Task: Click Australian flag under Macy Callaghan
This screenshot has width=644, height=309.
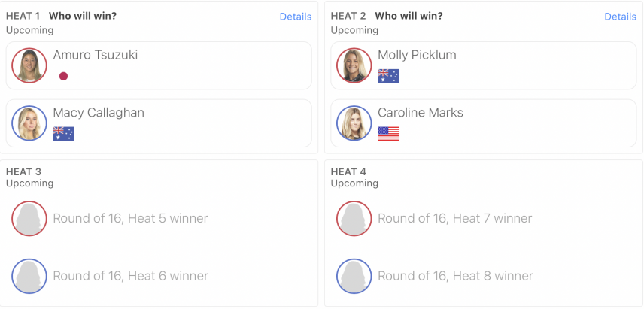Action: (64, 134)
